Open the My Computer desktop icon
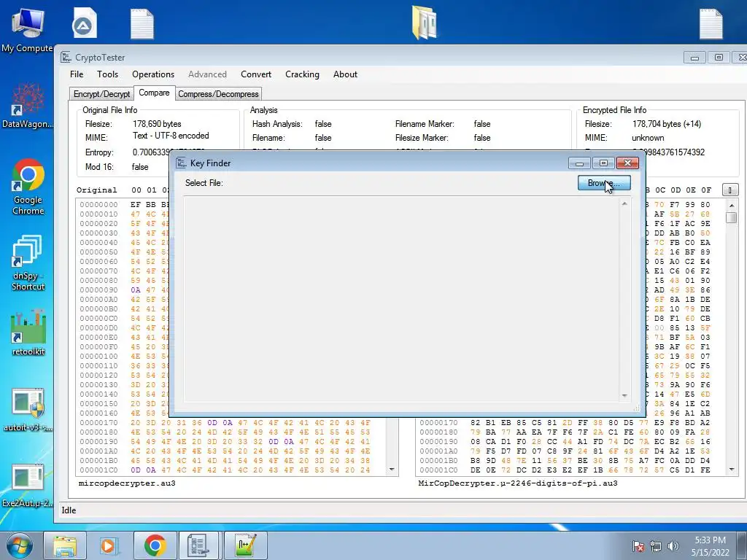747x560 pixels. 27,29
